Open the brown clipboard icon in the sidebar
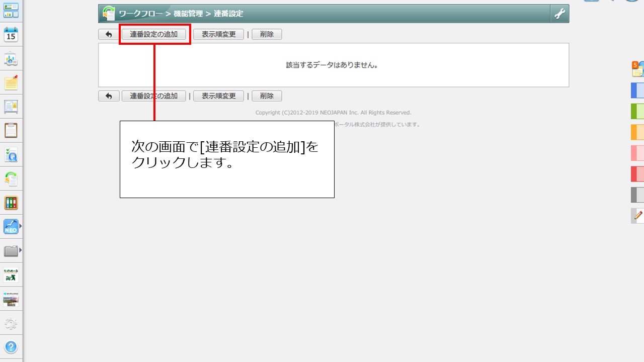 point(11,130)
